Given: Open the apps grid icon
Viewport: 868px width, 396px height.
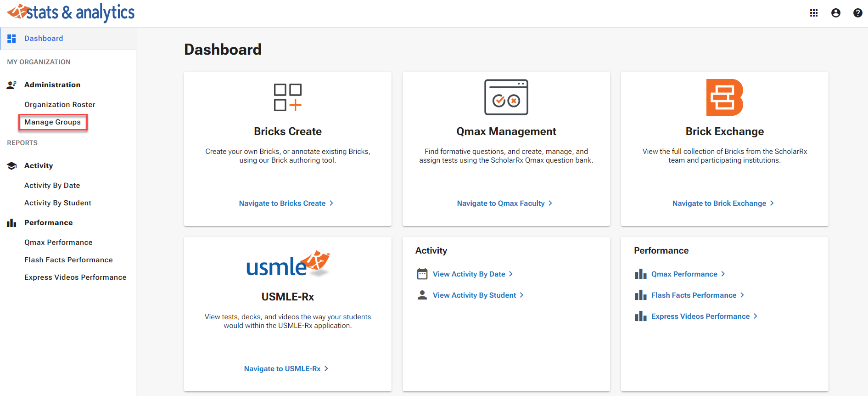Looking at the screenshot, I should [x=813, y=13].
